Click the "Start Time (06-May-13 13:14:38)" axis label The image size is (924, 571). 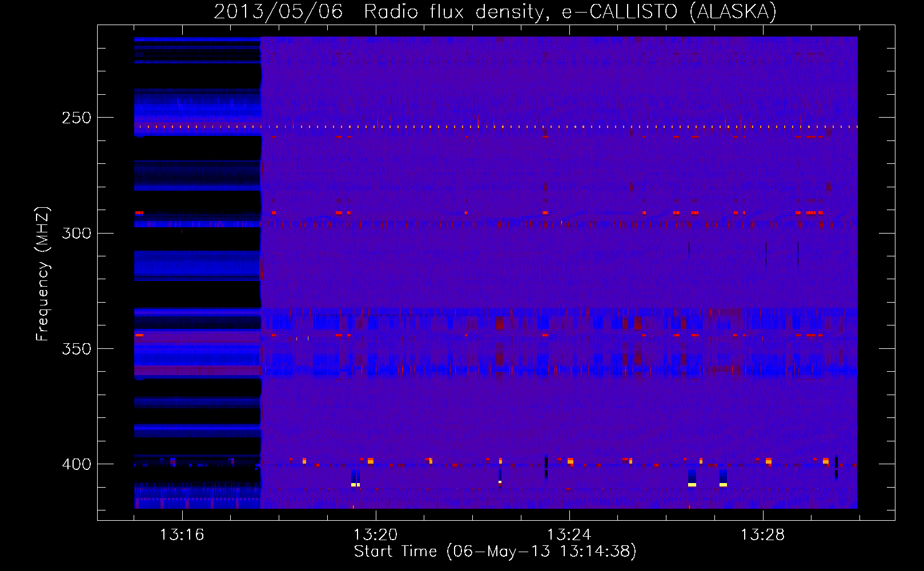pyautogui.click(x=495, y=552)
